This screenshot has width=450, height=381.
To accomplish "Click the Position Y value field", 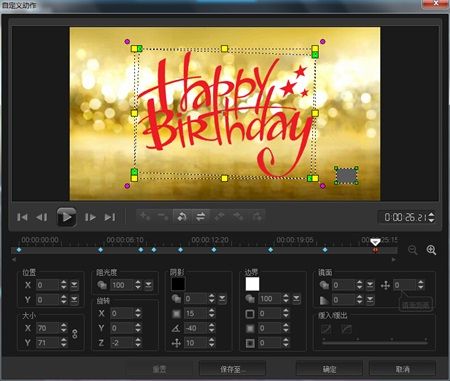I will 48,300.
